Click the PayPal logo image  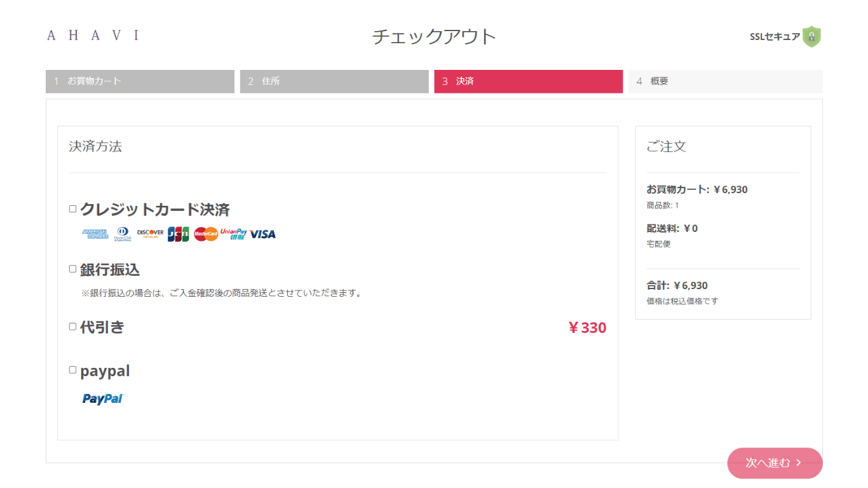[x=103, y=398]
